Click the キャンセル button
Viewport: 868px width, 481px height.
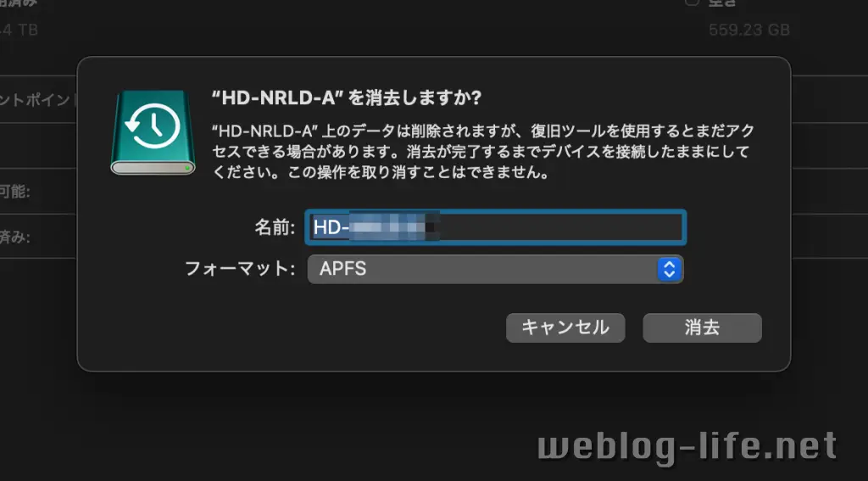point(565,327)
